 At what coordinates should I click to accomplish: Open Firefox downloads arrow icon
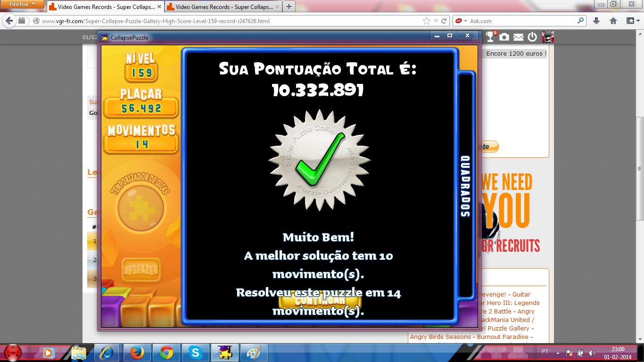(x=596, y=21)
